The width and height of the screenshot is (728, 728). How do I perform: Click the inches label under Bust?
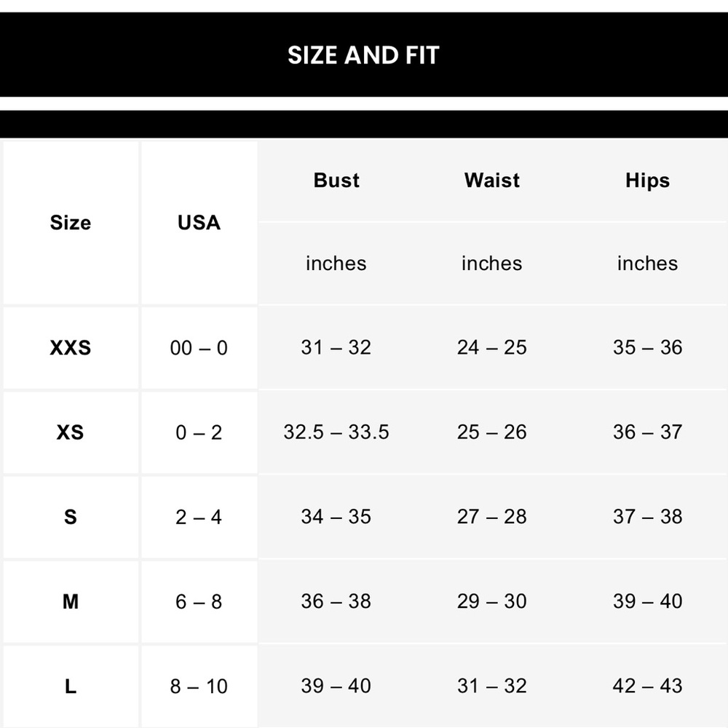tap(336, 264)
